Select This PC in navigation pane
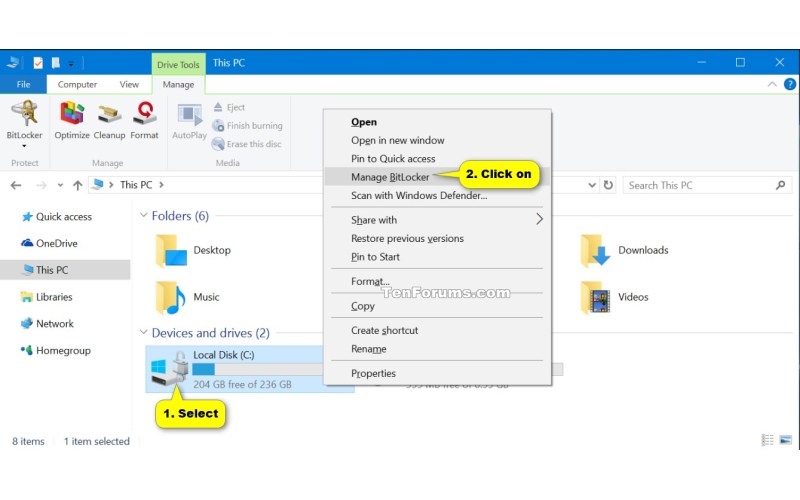Image resolution: width=800 pixels, height=500 pixels. [65, 270]
